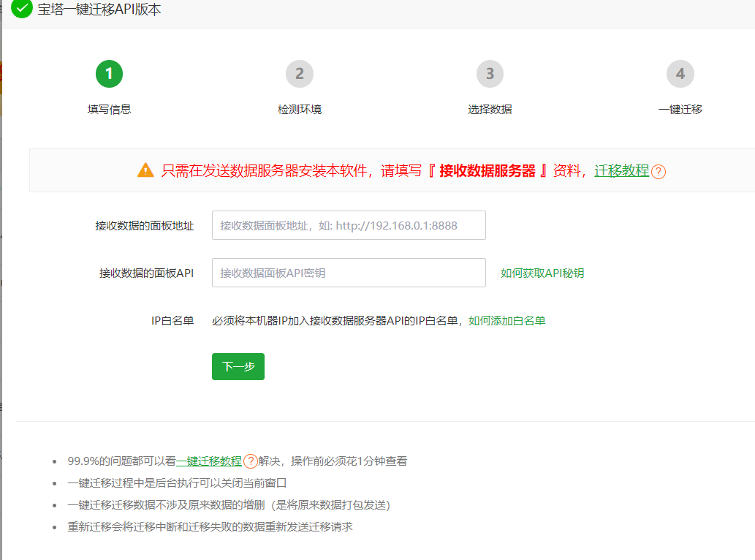This screenshot has width=755, height=560.
Task: Select the 选择数据 step label
Action: pyautogui.click(x=490, y=110)
